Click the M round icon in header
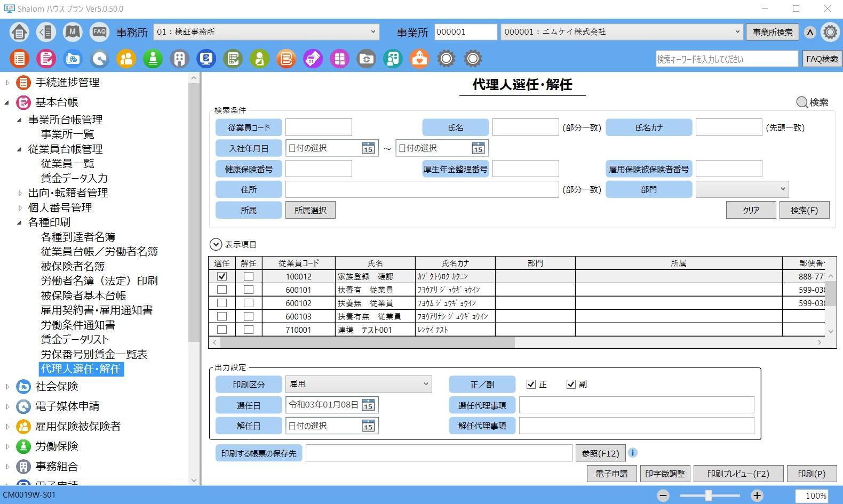This screenshot has height=504, width=843. click(x=73, y=32)
